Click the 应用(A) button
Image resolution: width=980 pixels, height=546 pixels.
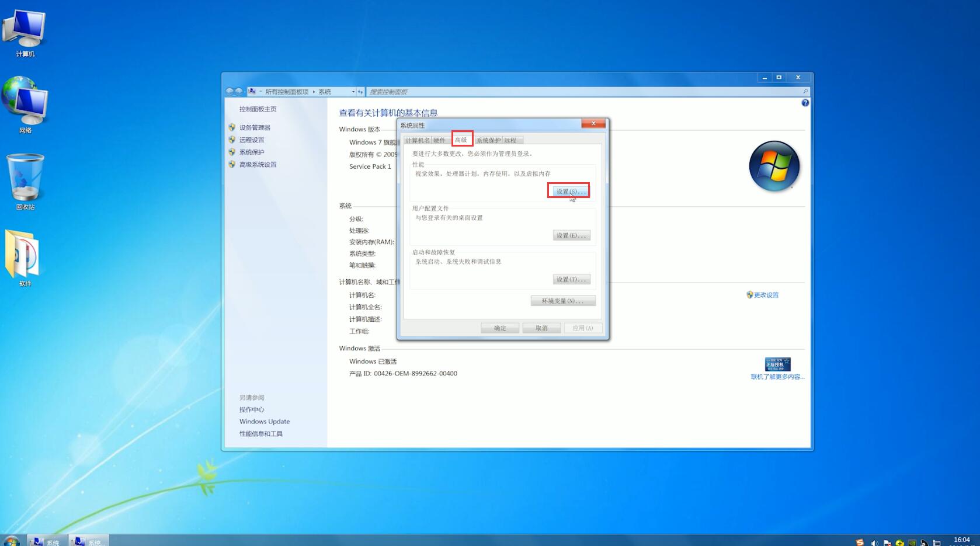click(583, 328)
